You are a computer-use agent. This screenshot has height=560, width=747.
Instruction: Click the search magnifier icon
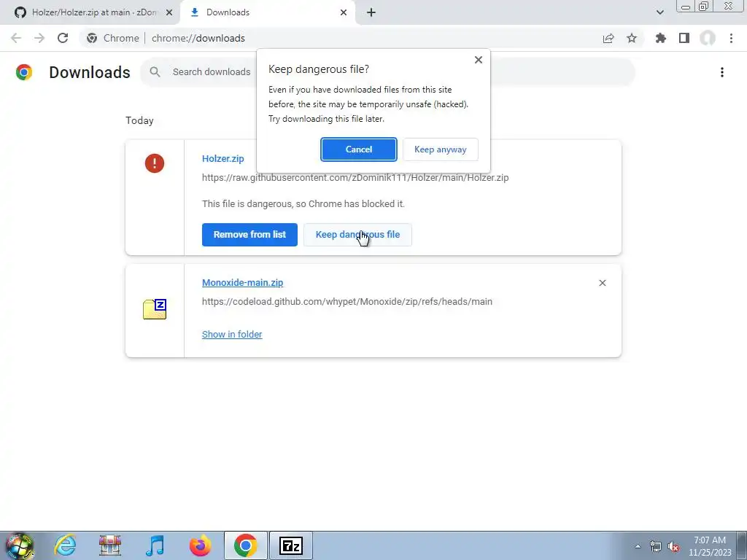[x=155, y=72]
